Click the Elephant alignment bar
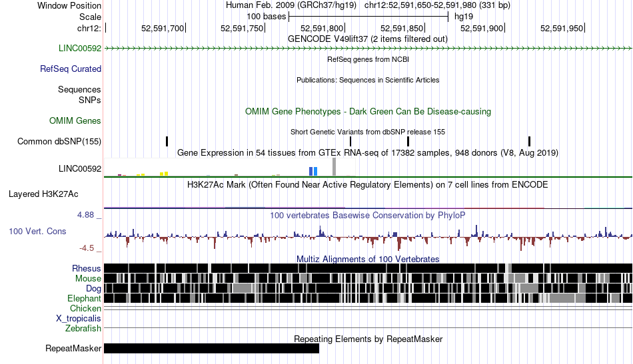 click(368, 299)
